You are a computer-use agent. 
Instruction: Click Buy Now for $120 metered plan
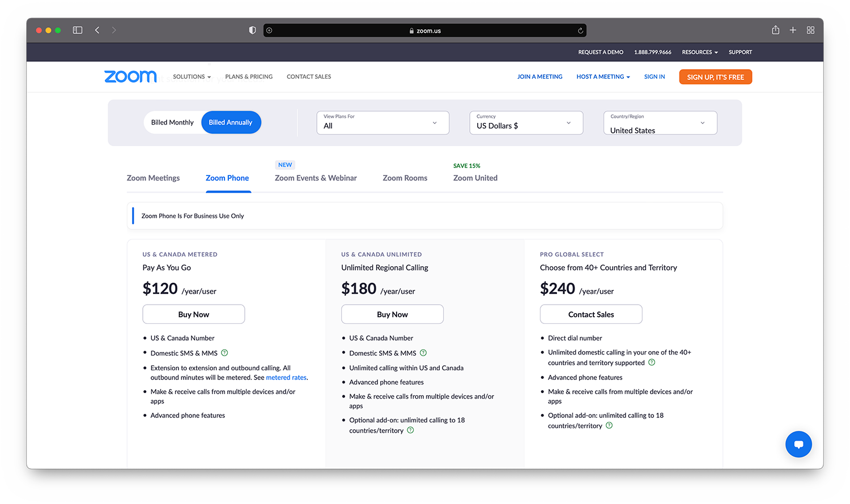[x=194, y=314]
